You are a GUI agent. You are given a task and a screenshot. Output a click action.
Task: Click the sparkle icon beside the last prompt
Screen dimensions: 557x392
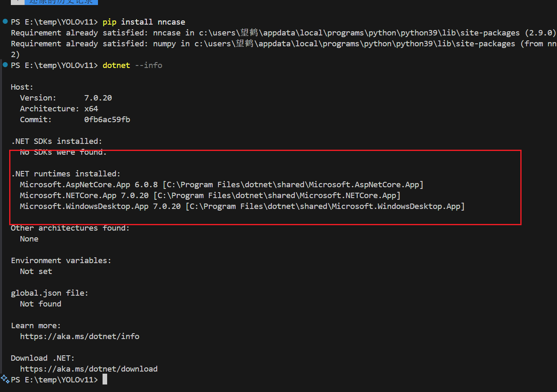tap(5, 379)
